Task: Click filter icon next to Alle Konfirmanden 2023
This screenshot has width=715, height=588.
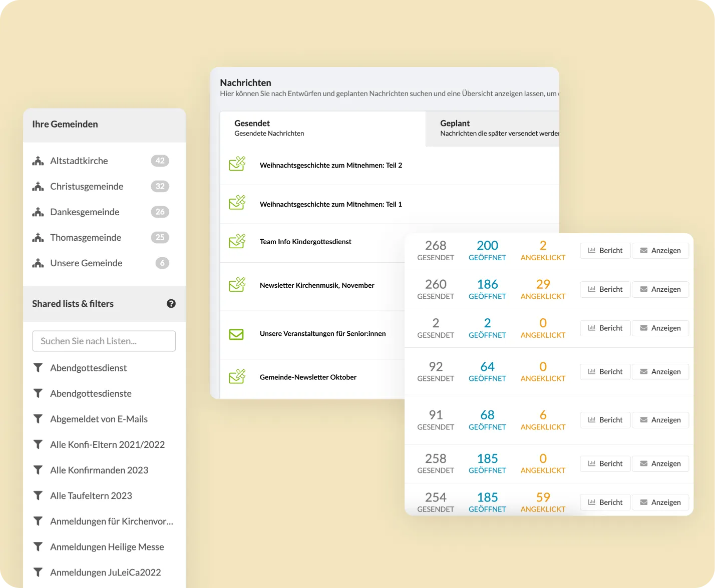Action: [38, 470]
